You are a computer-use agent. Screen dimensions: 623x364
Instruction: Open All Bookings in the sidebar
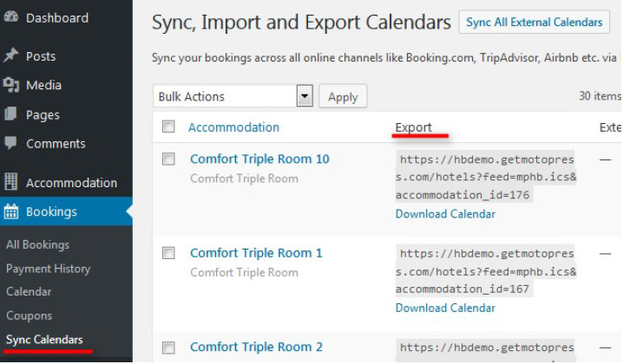pyautogui.click(x=37, y=244)
